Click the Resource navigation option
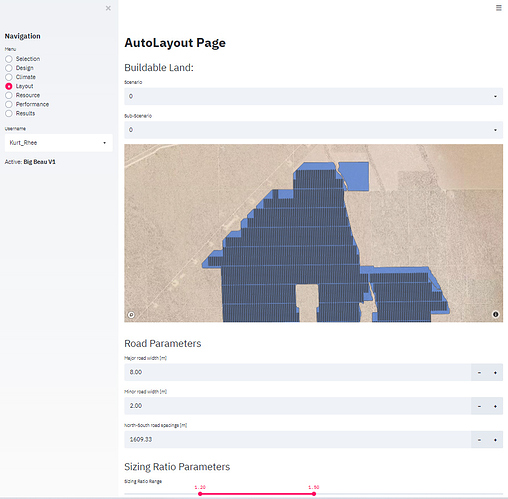Viewport: 508px width, 499px height. pyautogui.click(x=28, y=95)
